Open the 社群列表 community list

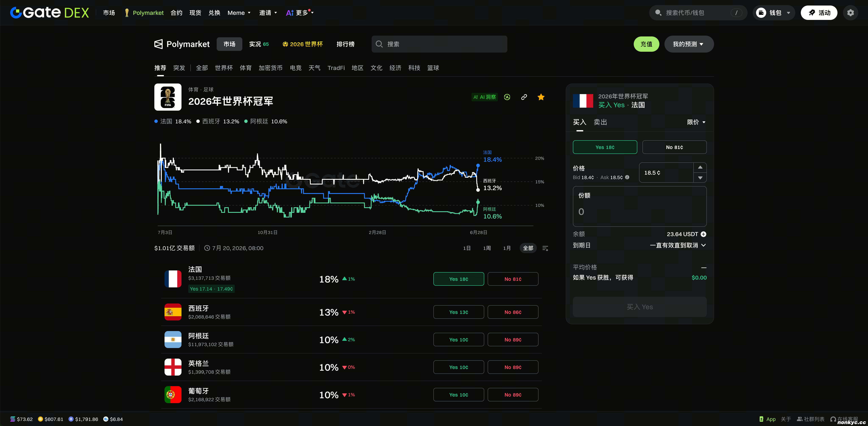pos(810,419)
